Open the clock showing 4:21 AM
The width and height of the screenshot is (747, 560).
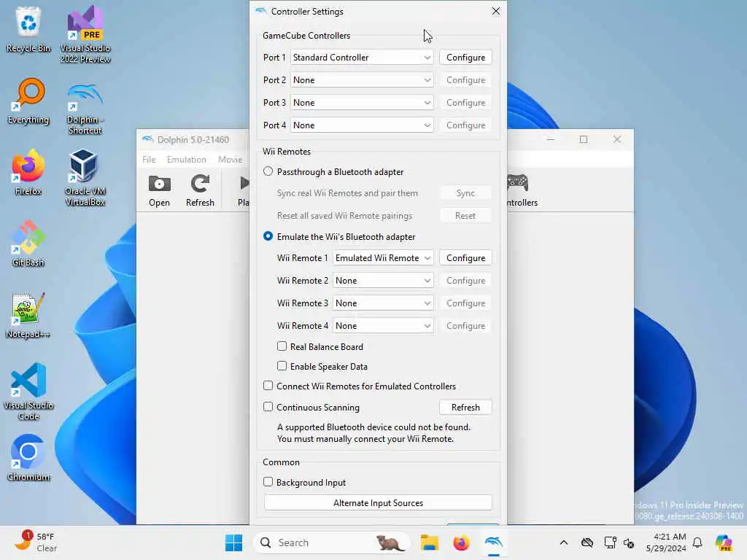pyautogui.click(x=666, y=542)
